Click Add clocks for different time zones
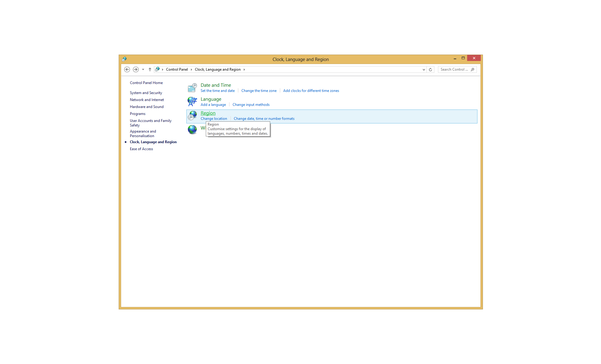Image resolution: width=601 pixels, height=364 pixels. (x=311, y=91)
